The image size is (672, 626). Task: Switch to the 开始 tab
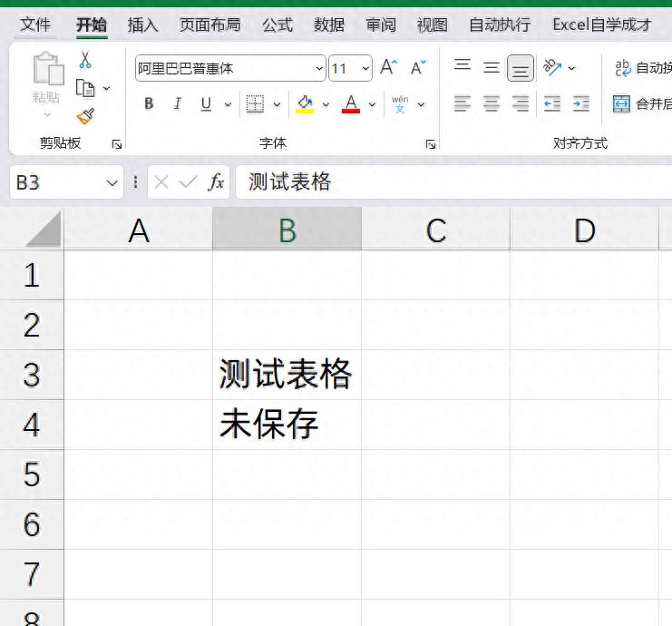92,24
